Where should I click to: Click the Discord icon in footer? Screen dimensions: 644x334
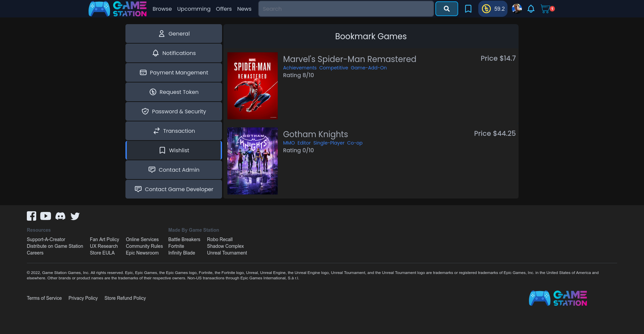[x=60, y=216]
